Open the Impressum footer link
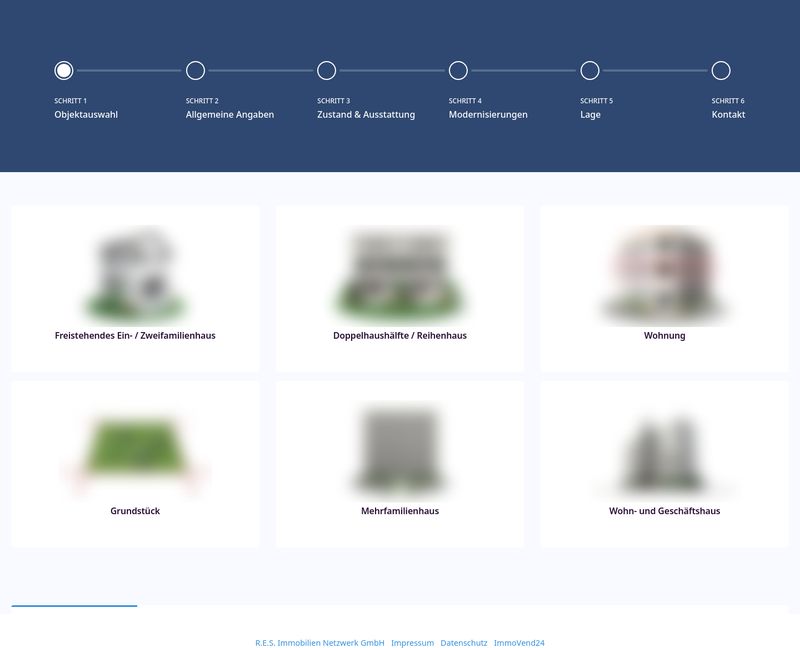The image size is (800, 648). point(412,643)
